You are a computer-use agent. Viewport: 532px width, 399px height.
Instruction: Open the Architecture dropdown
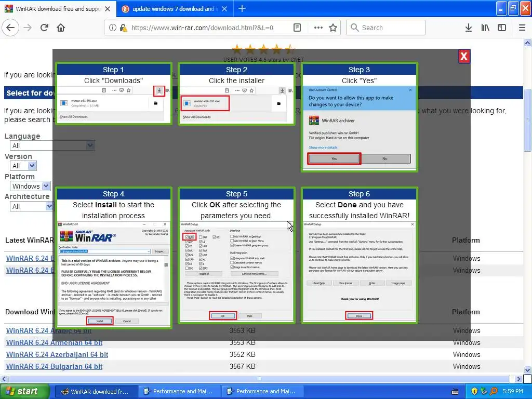32,206
